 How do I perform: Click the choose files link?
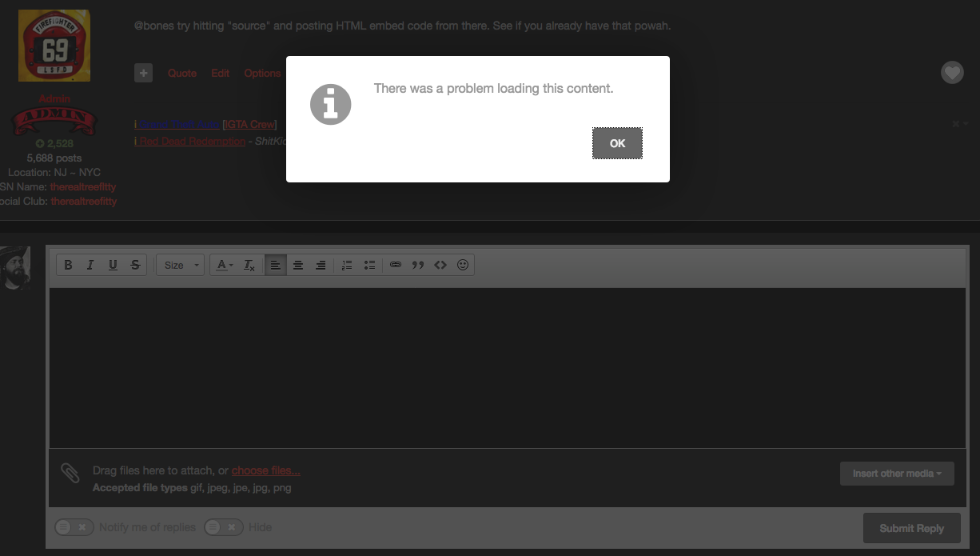coord(265,470)
